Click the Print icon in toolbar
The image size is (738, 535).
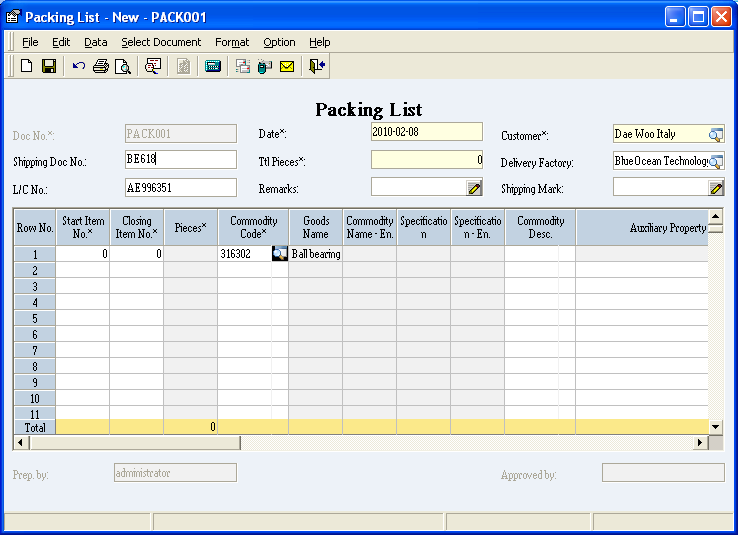pyautogui.click(x=101, y=67)
